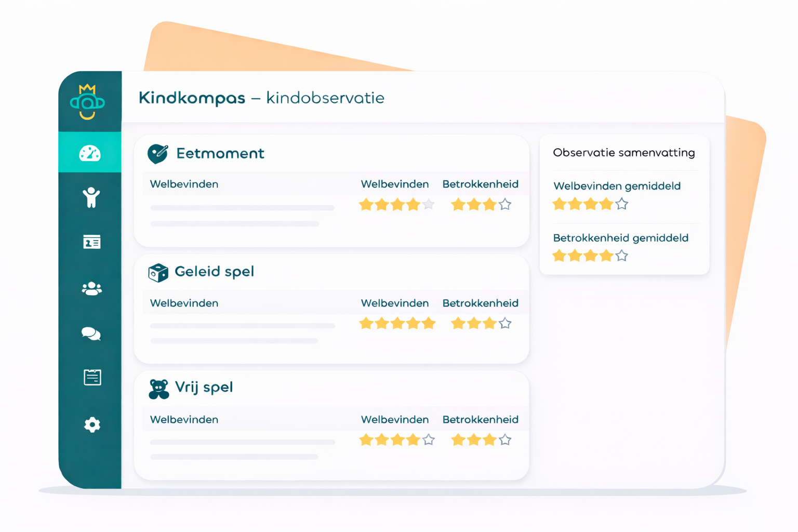Select the notes list icon in sidebar
798x532 pixels.
92,377
